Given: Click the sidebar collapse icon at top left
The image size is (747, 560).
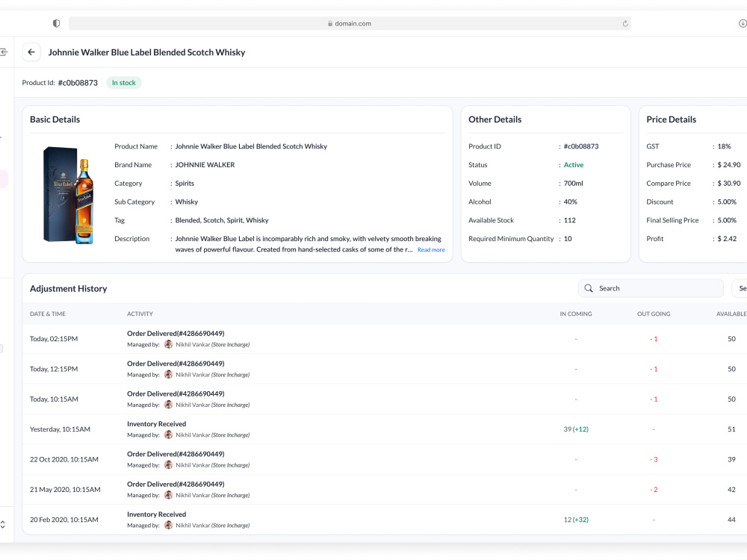Looking at the screenshot, I should point(3,52).
